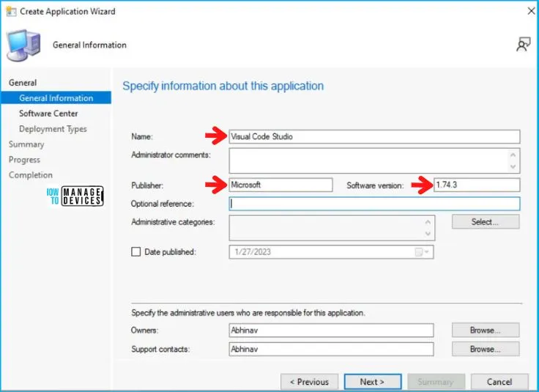Click the Software version field showing 1.74.3
539x392 pixels.
click(477, 185)
